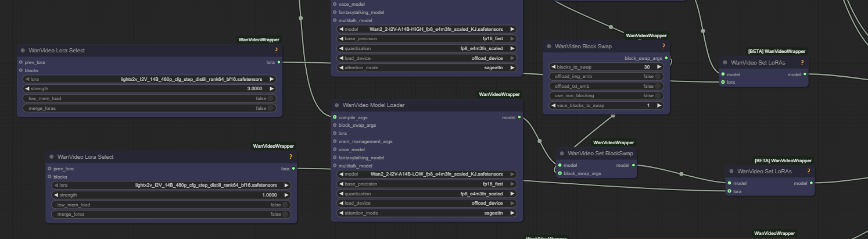Increase vace_blocks_to_swap with right arrow

tap(659, 105)
